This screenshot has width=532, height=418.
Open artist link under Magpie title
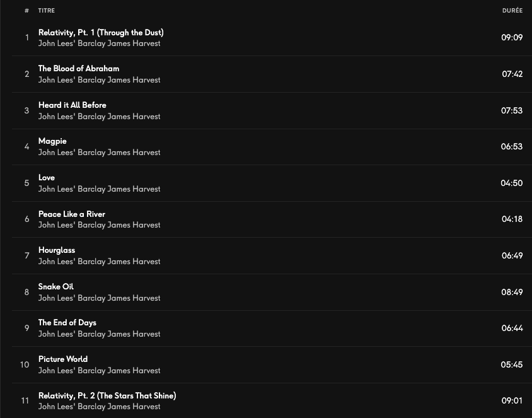(x=99, y=153)
